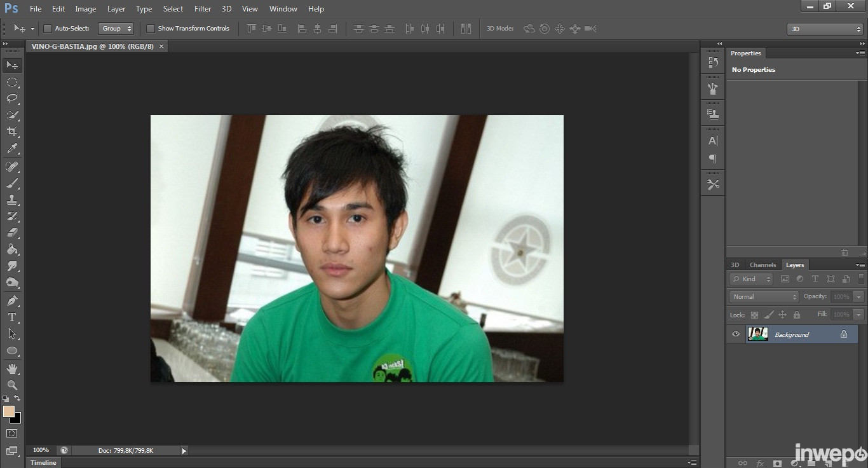Screen dimensions: 868x468
Task: Click the foreground color swatch
Action: (x=9, y=411)
